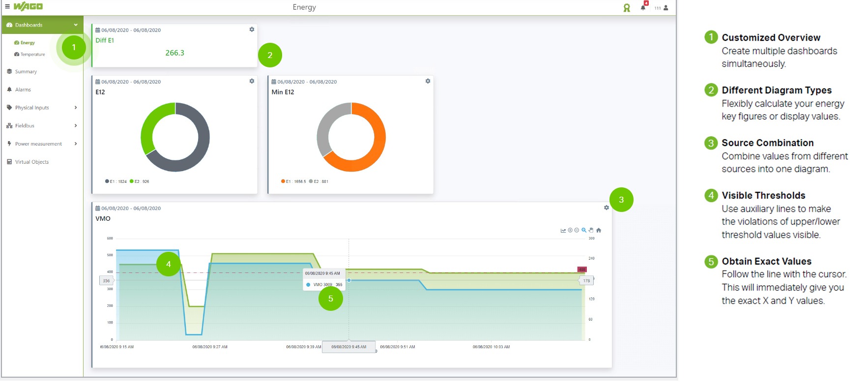The image size is (868, 388).
Task: Expand the Power measurement submenu arrow
Action: pyautogui.click(x=76, y=144)
